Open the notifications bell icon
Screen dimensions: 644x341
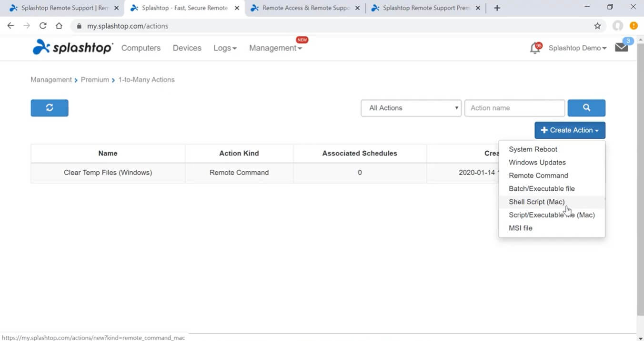click(535, 48)
